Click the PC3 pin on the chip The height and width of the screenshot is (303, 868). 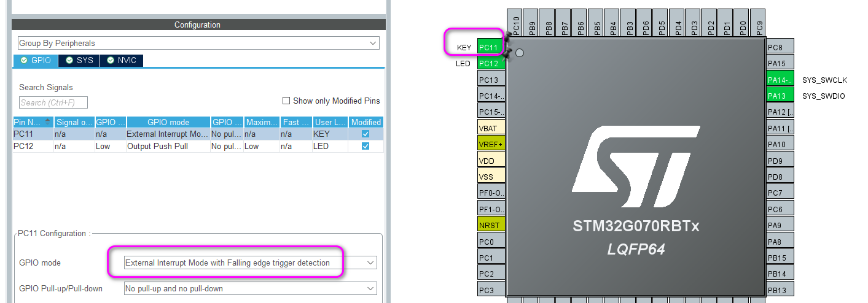tap(491, 290)
